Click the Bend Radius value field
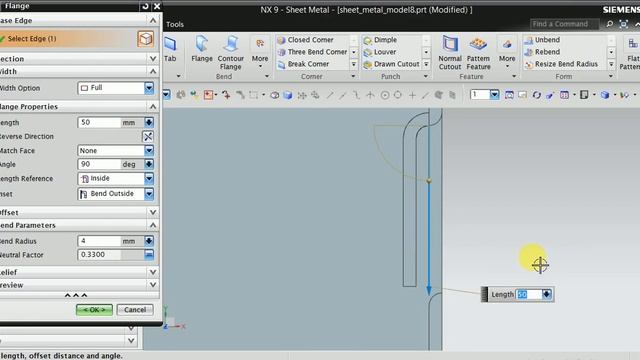This screenshot has width=640, height=360. [99, 241]
